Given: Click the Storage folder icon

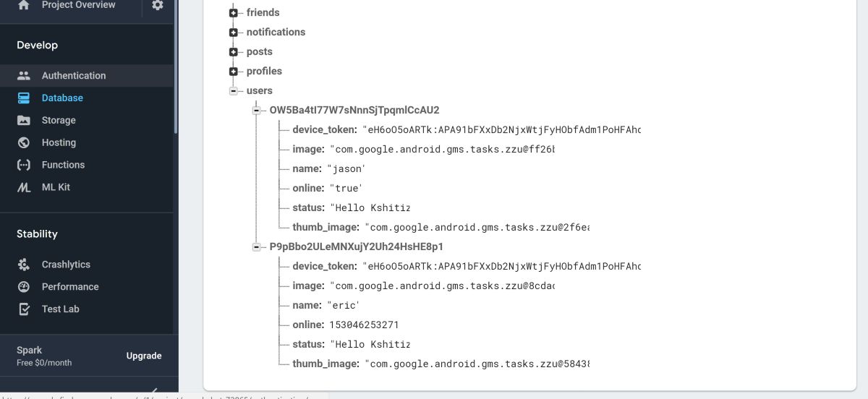Looking at the screenshot, I should (24, 120).
